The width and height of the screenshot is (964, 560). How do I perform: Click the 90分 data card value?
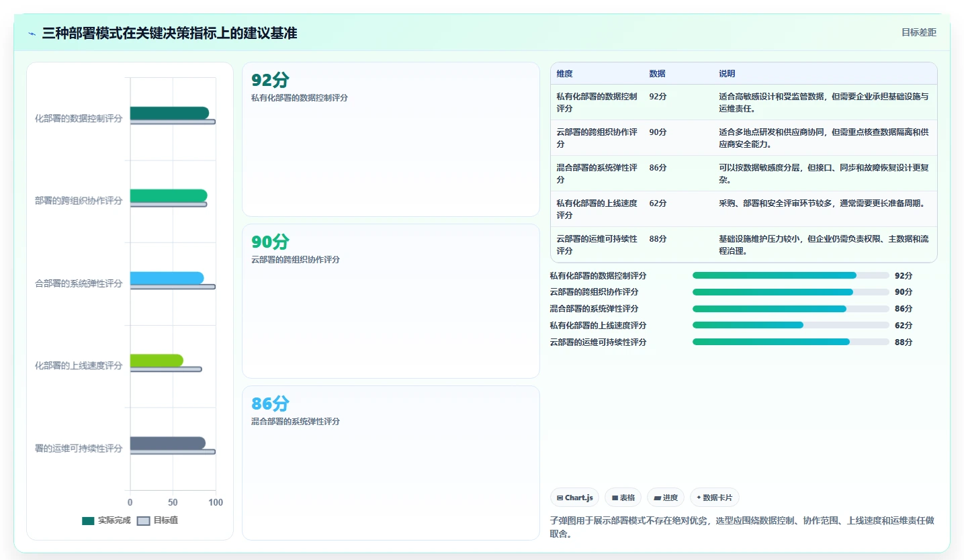pyautogui.click(x=270, y=242)
